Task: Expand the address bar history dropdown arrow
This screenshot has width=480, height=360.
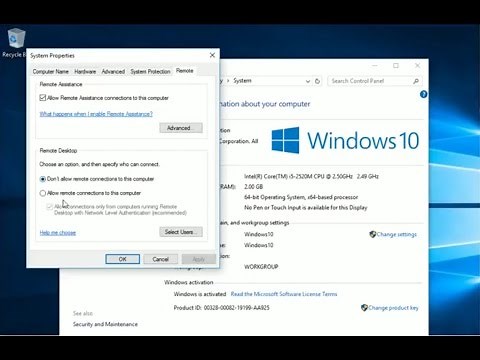Action: (308, 81)
